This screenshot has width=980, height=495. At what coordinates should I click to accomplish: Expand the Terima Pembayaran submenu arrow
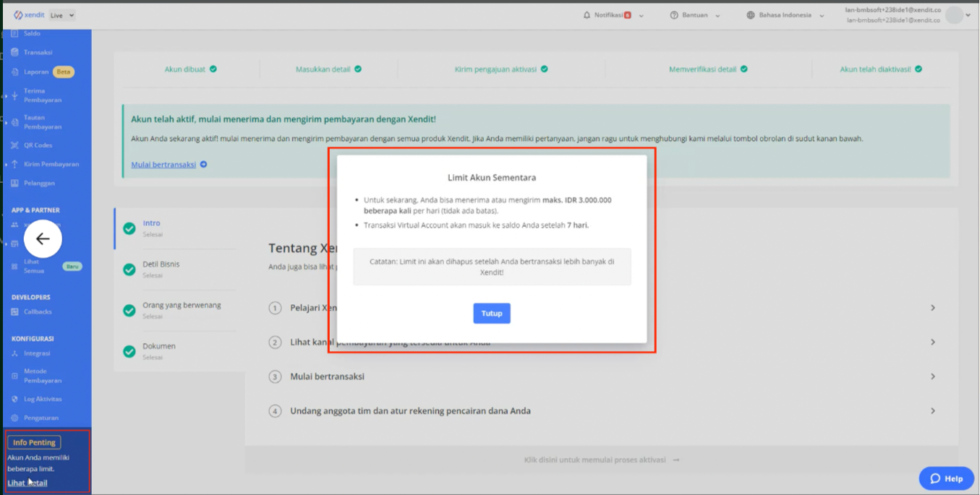click(x=6, y=95)
